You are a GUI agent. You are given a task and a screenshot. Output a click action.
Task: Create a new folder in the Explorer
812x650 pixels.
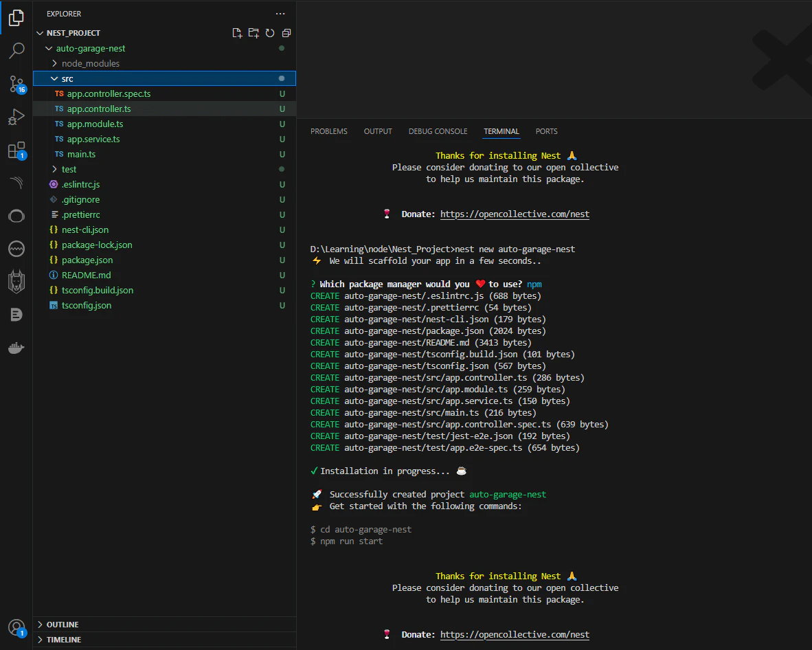[253, 32]
